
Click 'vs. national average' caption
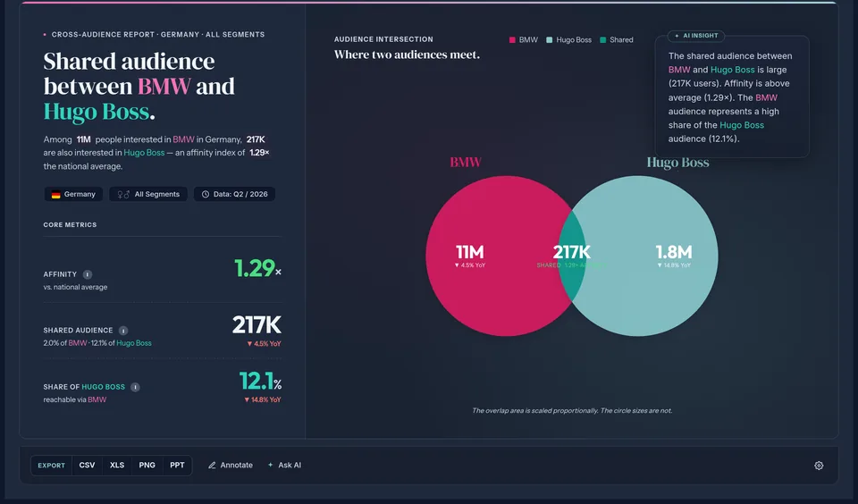pyautogui.click(x=75, y=287)
